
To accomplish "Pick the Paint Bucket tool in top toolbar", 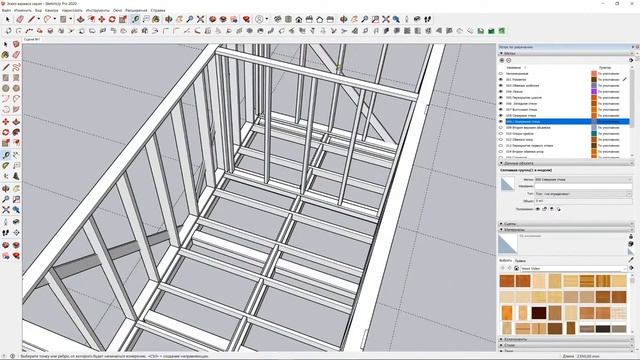I will point(156,19).
